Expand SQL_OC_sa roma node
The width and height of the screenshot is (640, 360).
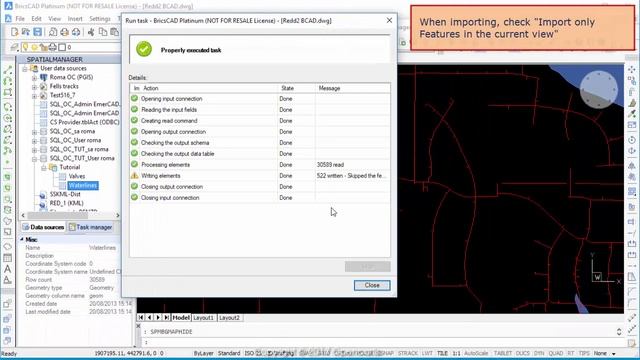[34, 131]
